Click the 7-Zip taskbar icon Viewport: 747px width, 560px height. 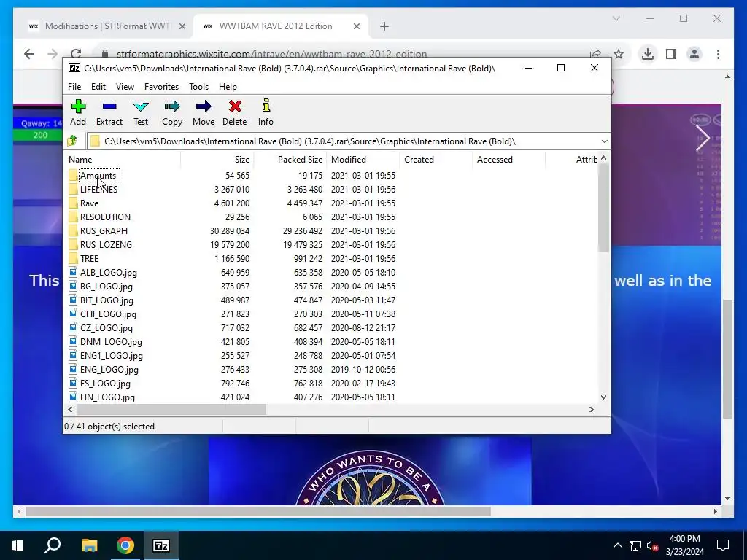pos(161,545)
